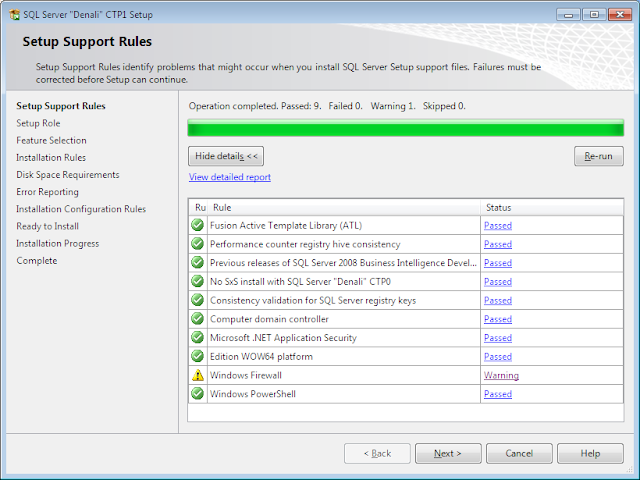The height and width of the screenshot is (480, 640).
Task: Sort by the Rule column header
Action: pyautogui.click(x=344, y=207)
